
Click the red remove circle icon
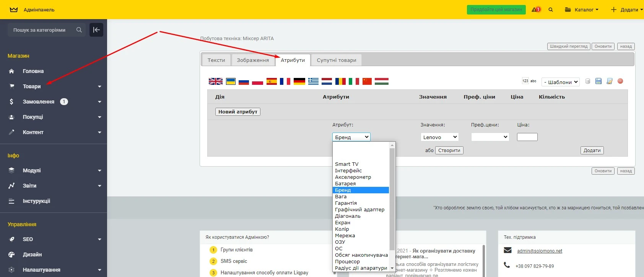(x=620, y=81)
